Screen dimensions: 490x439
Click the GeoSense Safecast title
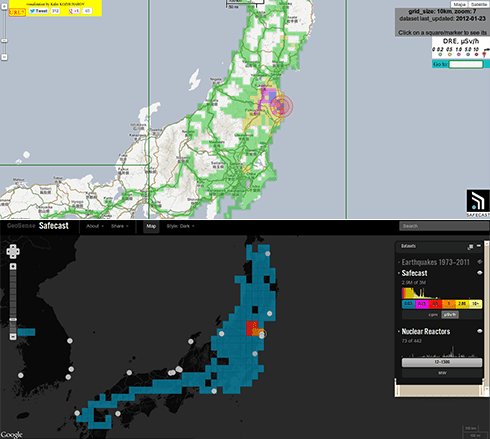tap(38, 226)
